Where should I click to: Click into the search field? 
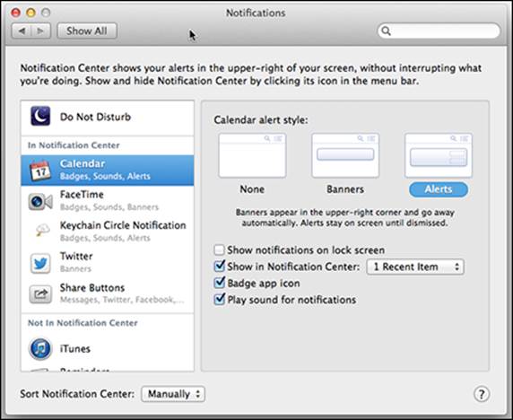click(x=439, y=31)
